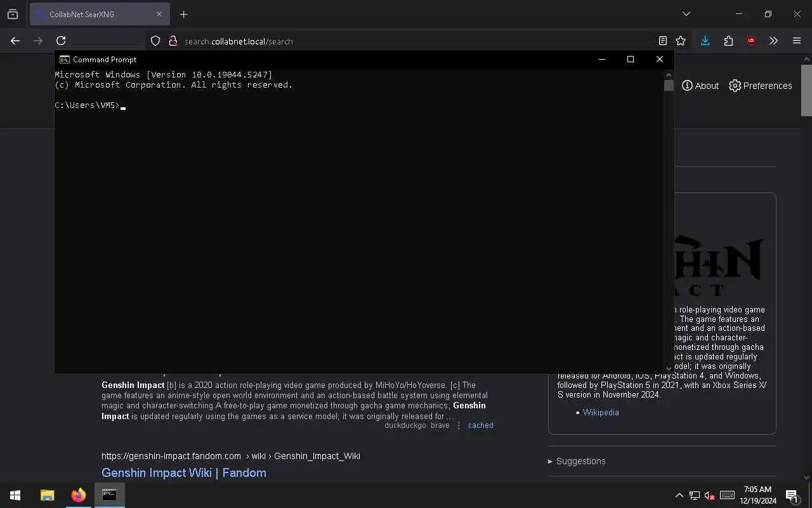Click the Command Prompt title bar icon
This screenshot has width=812, height=508.
(x=64, y=59)
